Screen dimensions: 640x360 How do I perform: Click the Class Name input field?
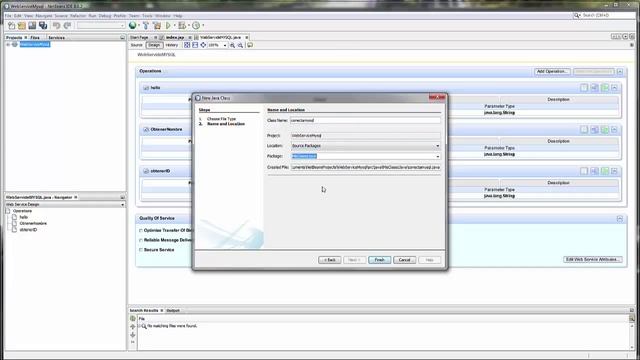click(x=365, y=120)
